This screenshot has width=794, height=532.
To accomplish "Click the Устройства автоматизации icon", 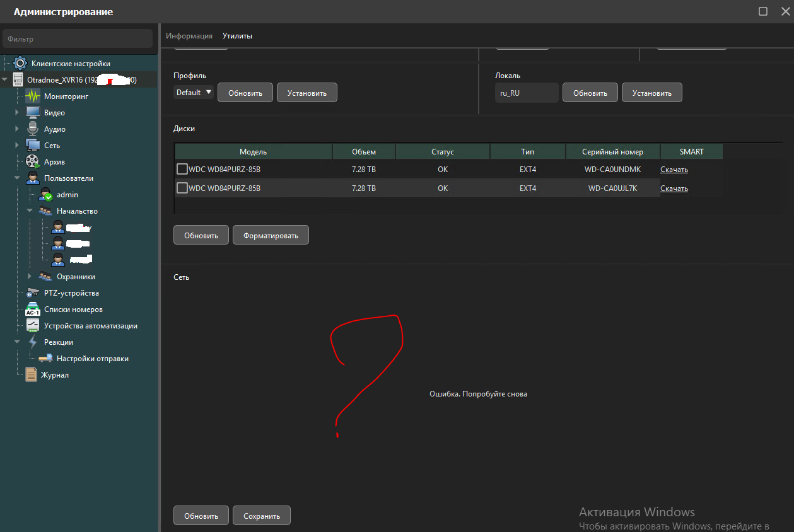I will coord(33,326).
